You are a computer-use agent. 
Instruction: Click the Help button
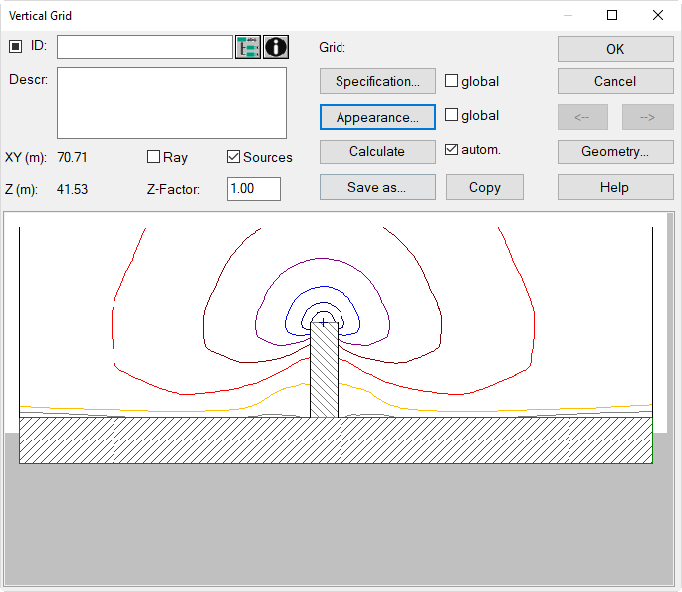point(615,187)
